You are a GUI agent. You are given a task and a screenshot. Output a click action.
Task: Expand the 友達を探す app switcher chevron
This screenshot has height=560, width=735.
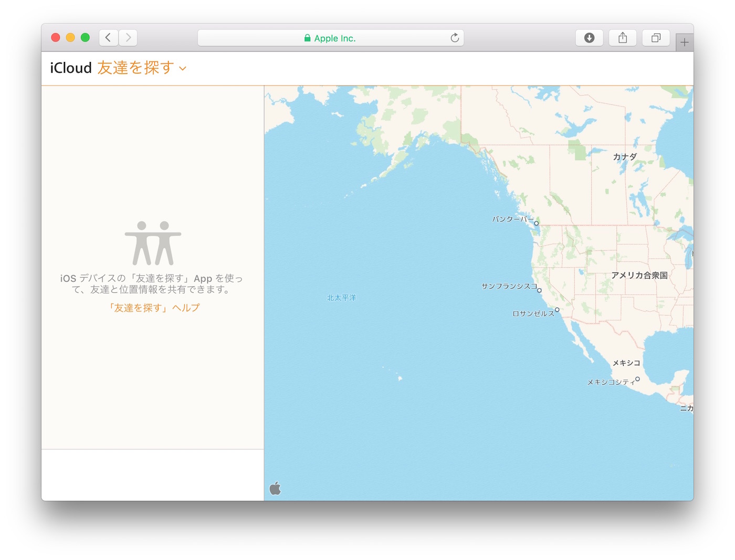point(183,68)
